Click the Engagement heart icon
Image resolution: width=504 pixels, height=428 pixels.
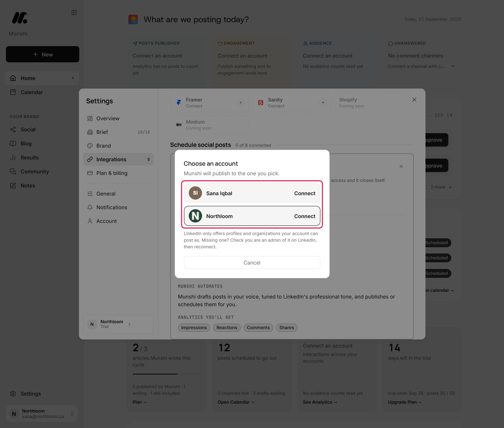coord(220,44)
